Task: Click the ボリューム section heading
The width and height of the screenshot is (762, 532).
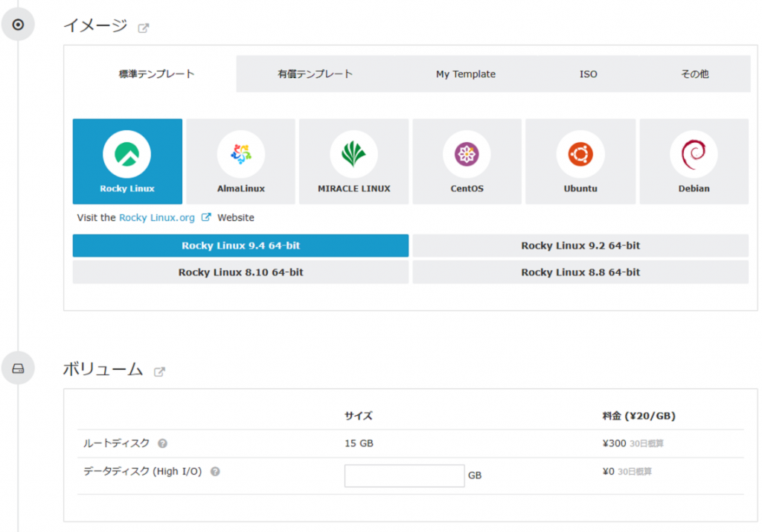Action: coord(103,369)
